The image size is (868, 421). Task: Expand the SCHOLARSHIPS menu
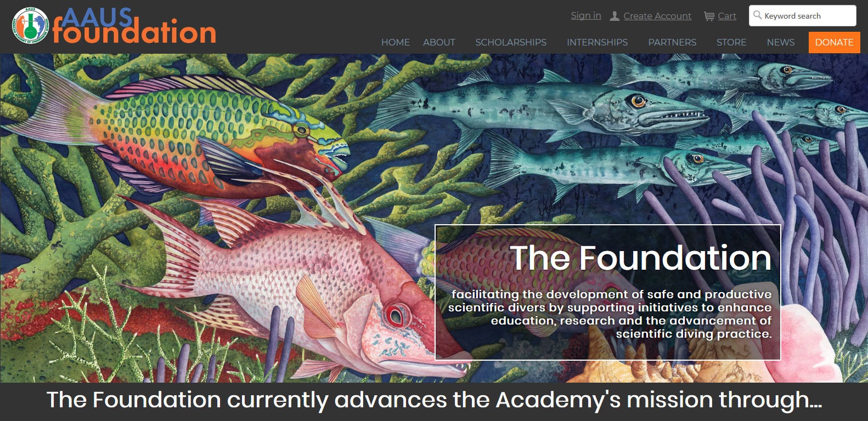click(511, 42)
